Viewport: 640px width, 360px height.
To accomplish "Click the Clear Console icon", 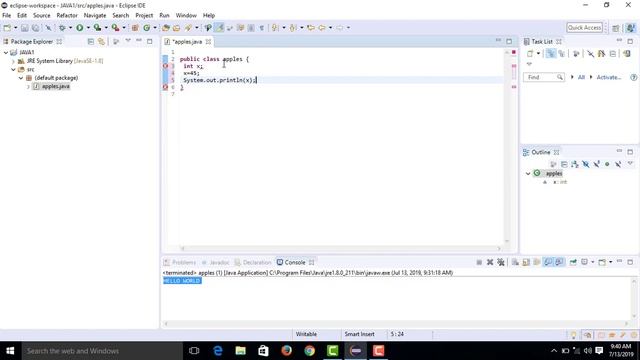I will click(515, 262).
